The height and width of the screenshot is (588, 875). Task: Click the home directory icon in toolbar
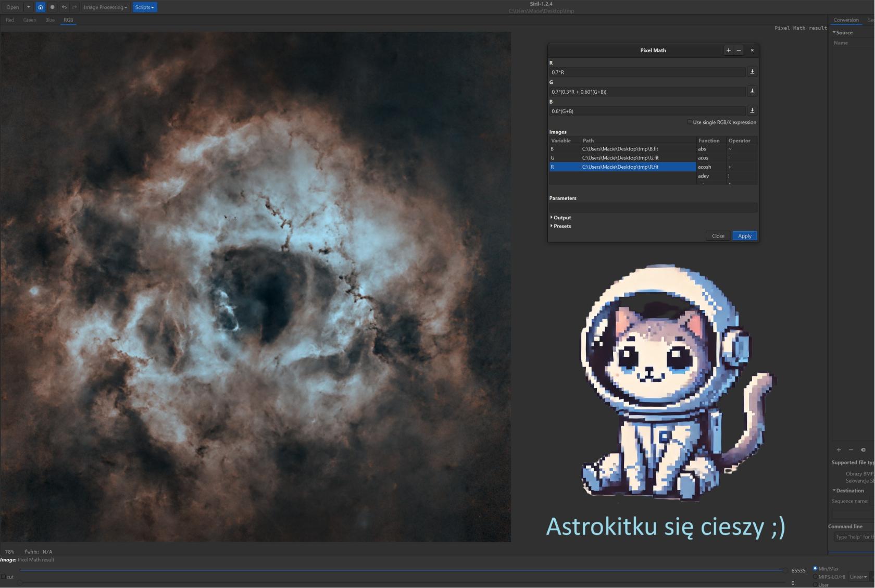(x=41, y=7)
